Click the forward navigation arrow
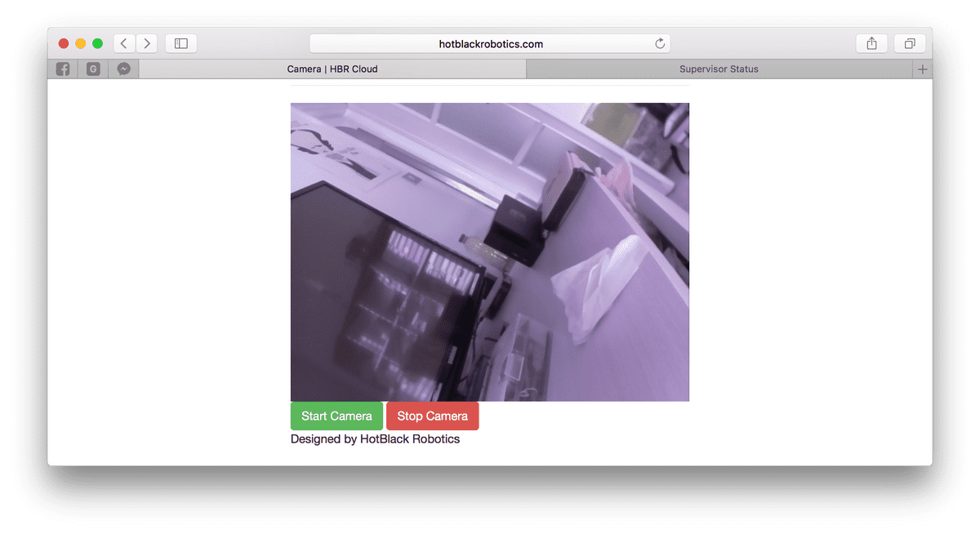This screenshot has width=980, height=534. (x=146, y=43)
